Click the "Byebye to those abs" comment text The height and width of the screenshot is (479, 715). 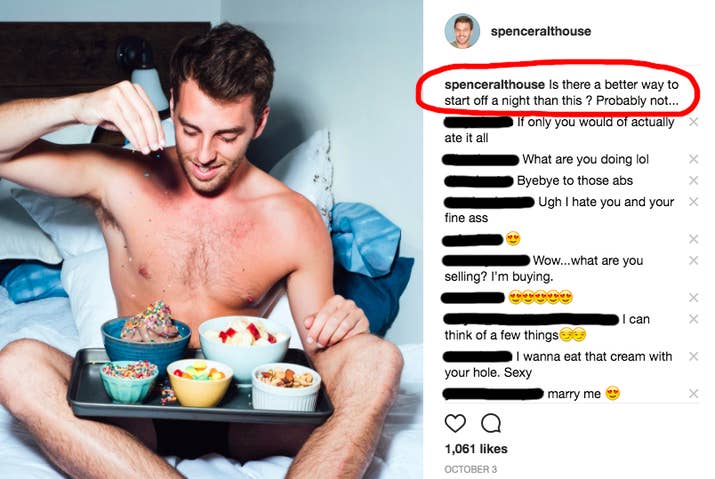pos(575,181)
